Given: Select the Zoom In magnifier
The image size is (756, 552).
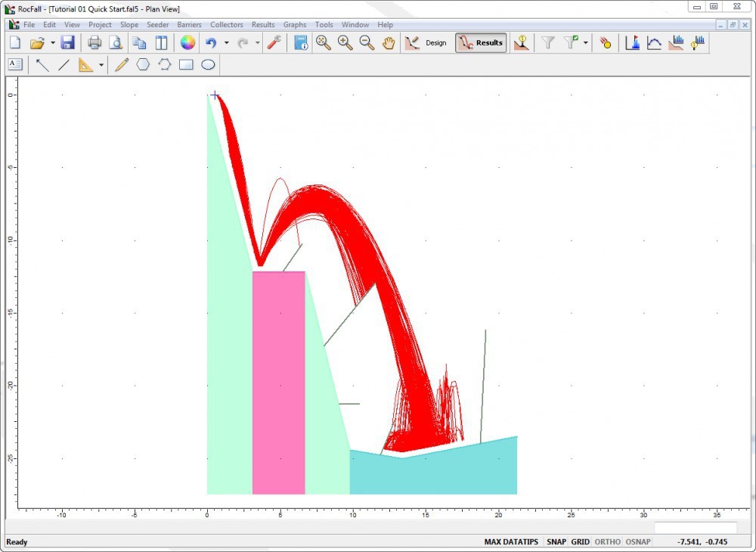Looking at the screenshot, I should (345, 43).
